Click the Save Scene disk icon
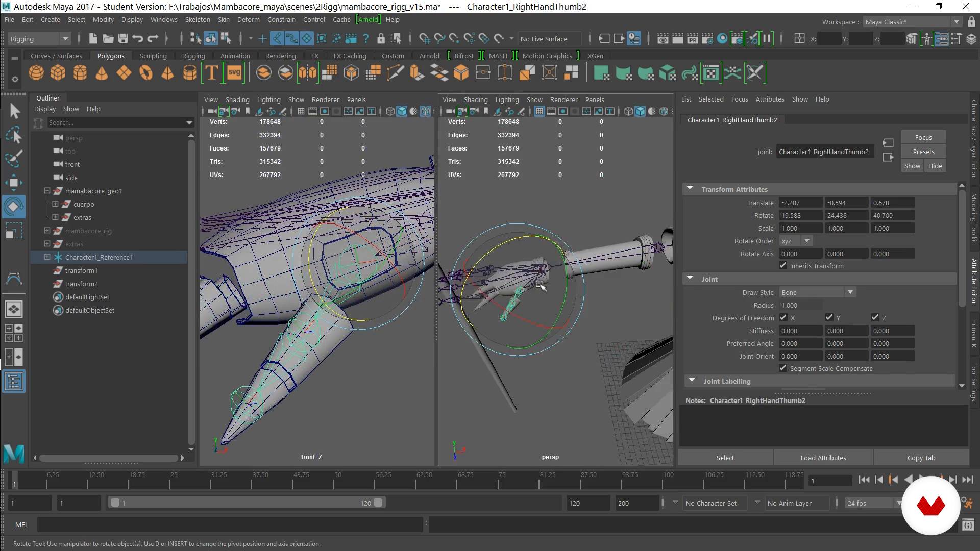Image resolution: width=980 pixels, height=551 pixels. coord(122,38)
